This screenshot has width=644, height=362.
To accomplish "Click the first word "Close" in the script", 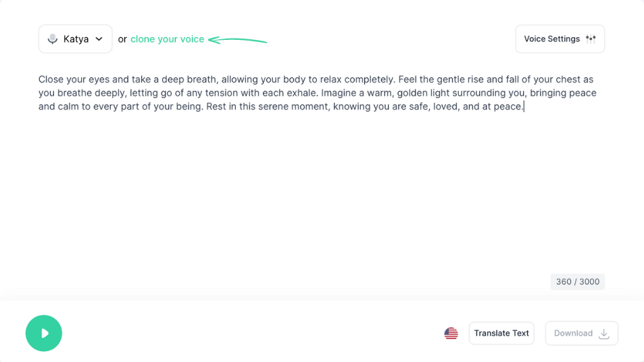I will coord(51,79).
